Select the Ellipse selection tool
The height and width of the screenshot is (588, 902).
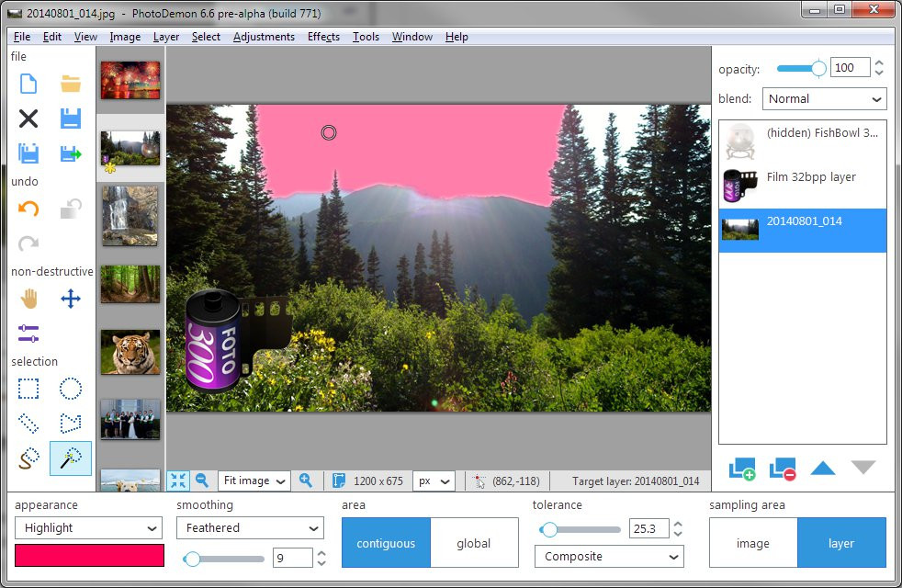(x=71, y=389)
